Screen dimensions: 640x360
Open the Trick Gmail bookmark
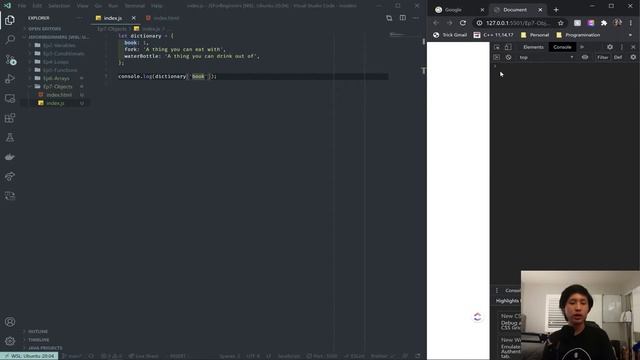[x=450, y=35]
